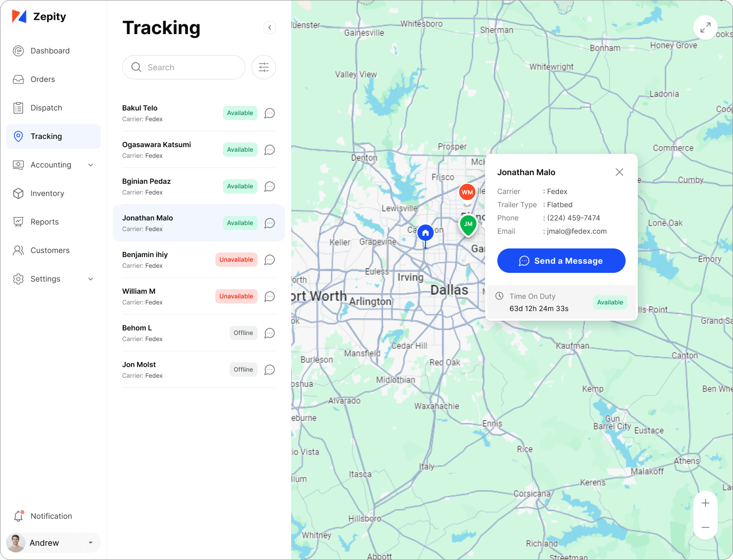This screenshot has width=733, height=560.
Task: Zoom in on the map
Action: pos(705,503)
